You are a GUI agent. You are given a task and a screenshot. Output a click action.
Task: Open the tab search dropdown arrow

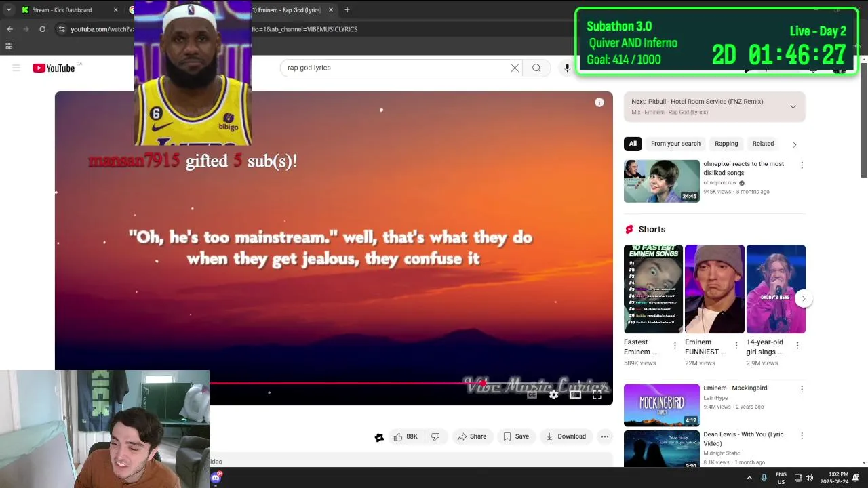9,10
